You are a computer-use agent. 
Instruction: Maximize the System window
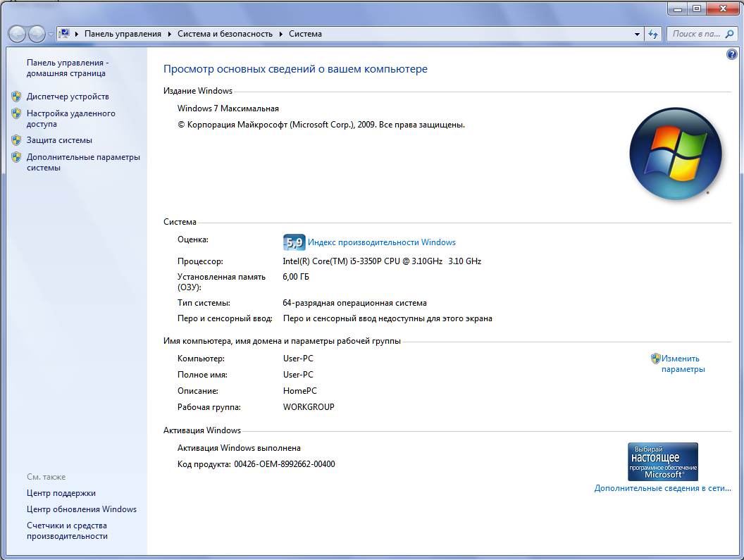click(697, 8)
